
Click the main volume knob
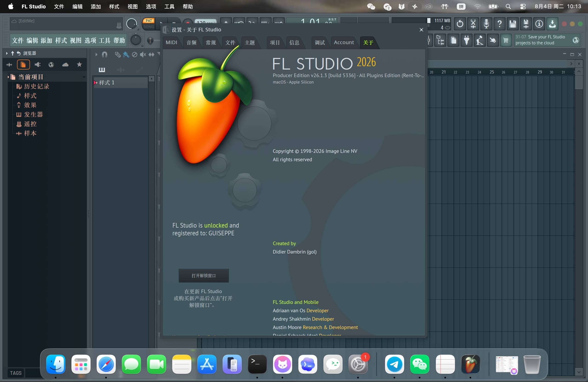(x=131, y=24)
